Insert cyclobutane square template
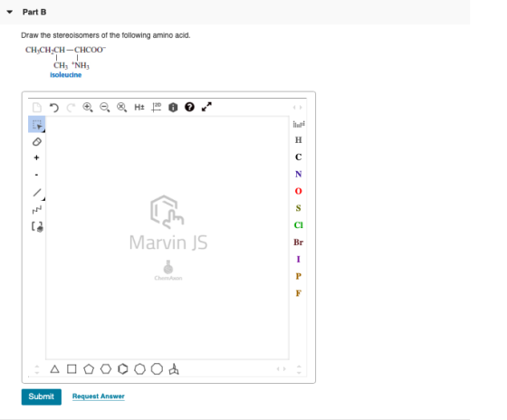This screenshot has width=507, height=420. [72, 369]
